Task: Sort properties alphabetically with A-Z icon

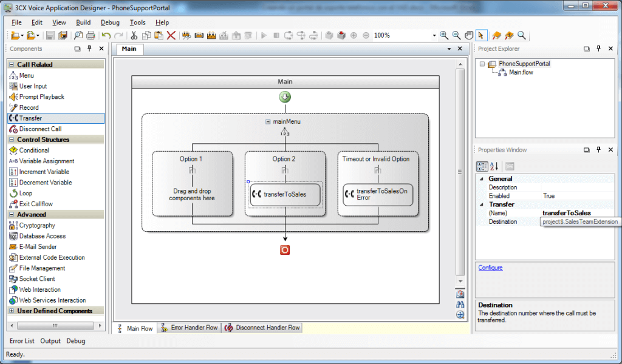Action: pyautogui.click(x=494, y=166)
